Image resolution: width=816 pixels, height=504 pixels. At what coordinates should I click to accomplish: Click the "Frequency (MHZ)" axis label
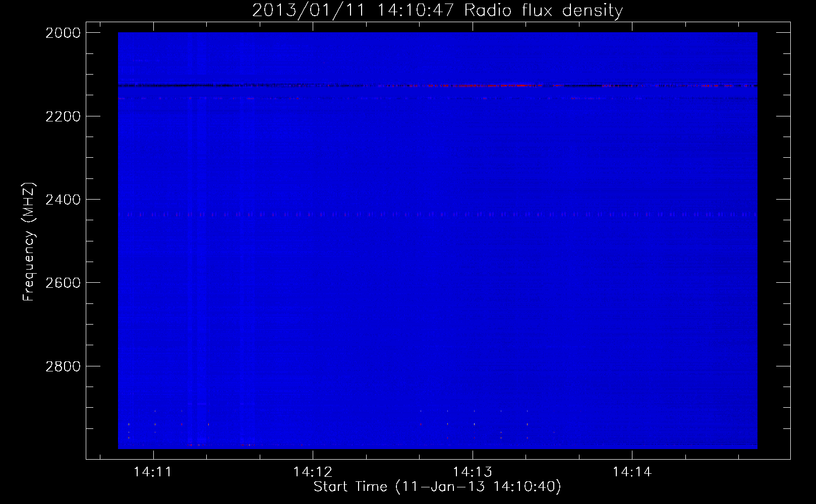coord(29,242)
